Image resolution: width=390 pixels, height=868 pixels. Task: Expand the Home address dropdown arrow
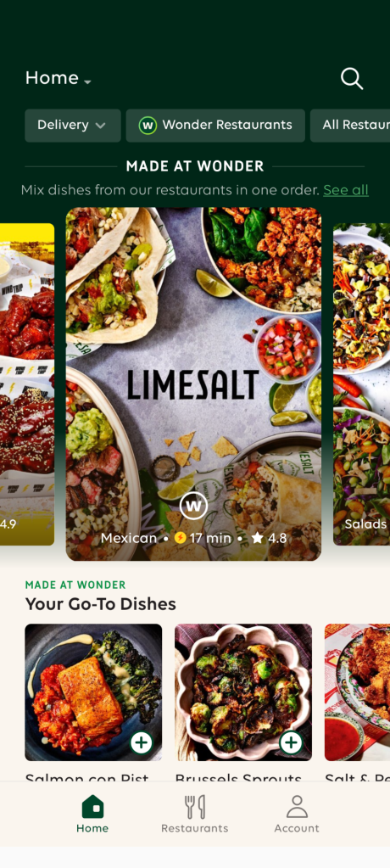coord(87,82)
